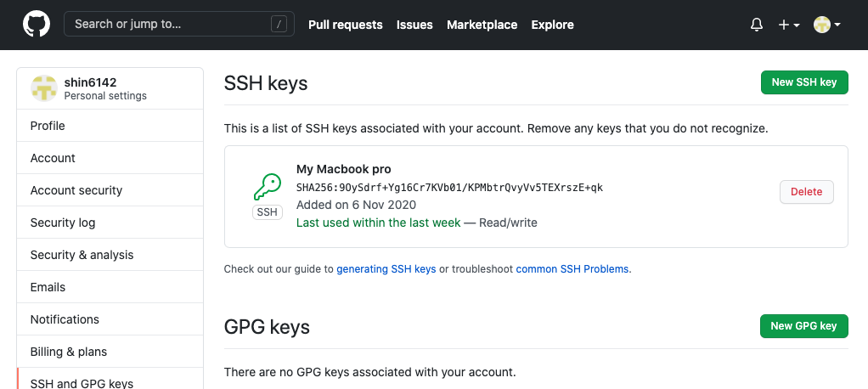Focus the Search or jump to field
This screenshot has width=868, height=389.
click(x=170, y=25)
